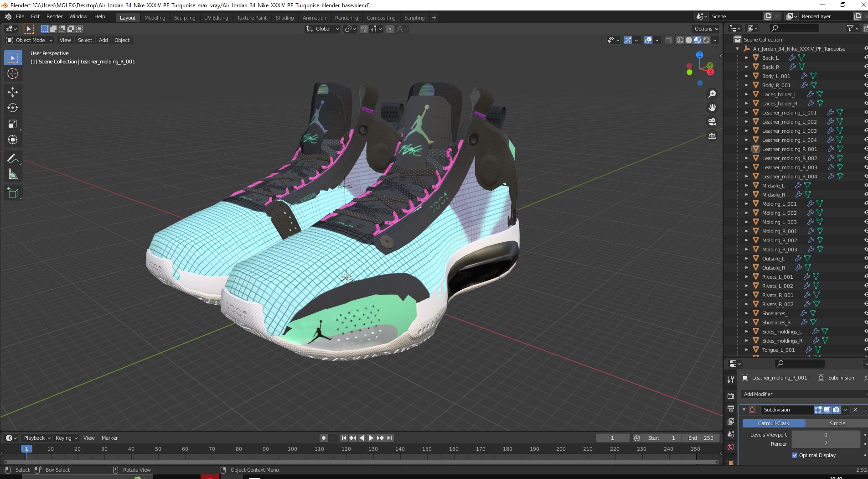Image resolution: width=868 pixels, height=479 pixels.
Task: Activate the Select Box tool
Action: [13, 58]
